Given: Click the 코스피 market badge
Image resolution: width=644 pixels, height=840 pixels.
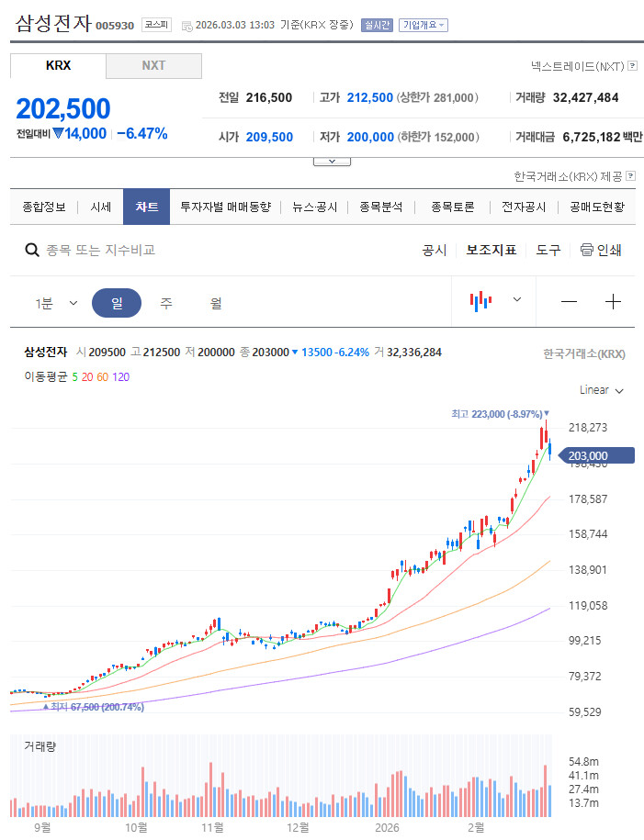Looking at the screenshot, I should coord(156,25).
